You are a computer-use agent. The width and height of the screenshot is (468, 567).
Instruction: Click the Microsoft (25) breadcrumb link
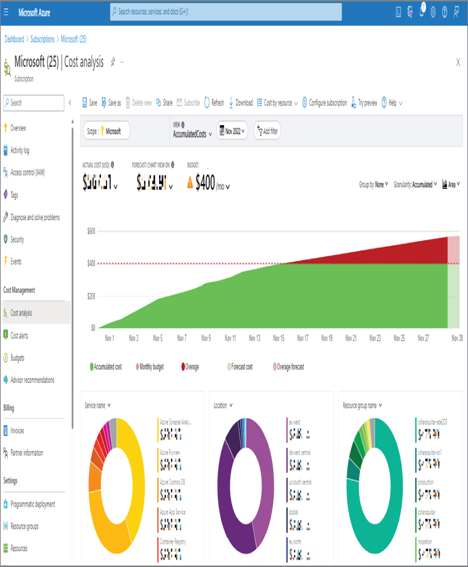pyautogui.click(x=73, y=39)
